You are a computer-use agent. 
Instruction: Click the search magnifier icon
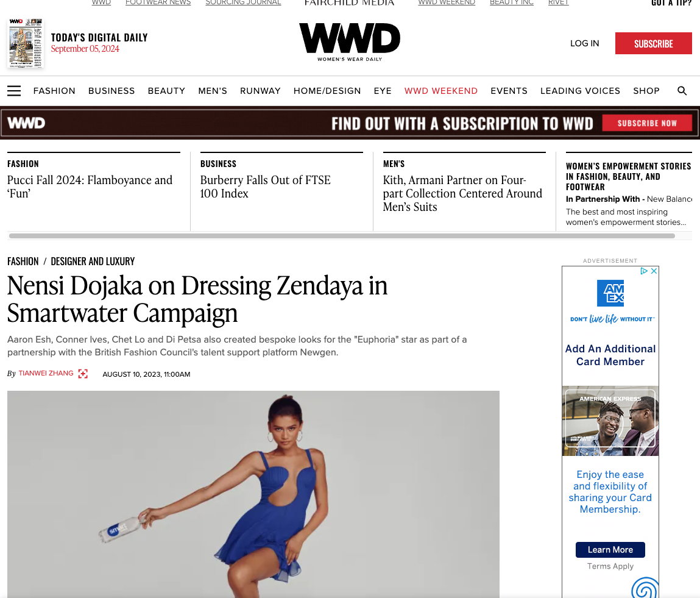682,91
